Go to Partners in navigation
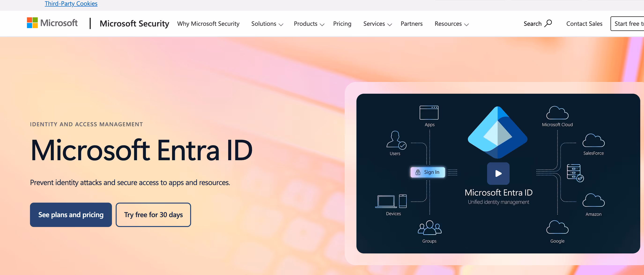The width and height of the screenshot is (644, 275). click(x=411, y=24)
